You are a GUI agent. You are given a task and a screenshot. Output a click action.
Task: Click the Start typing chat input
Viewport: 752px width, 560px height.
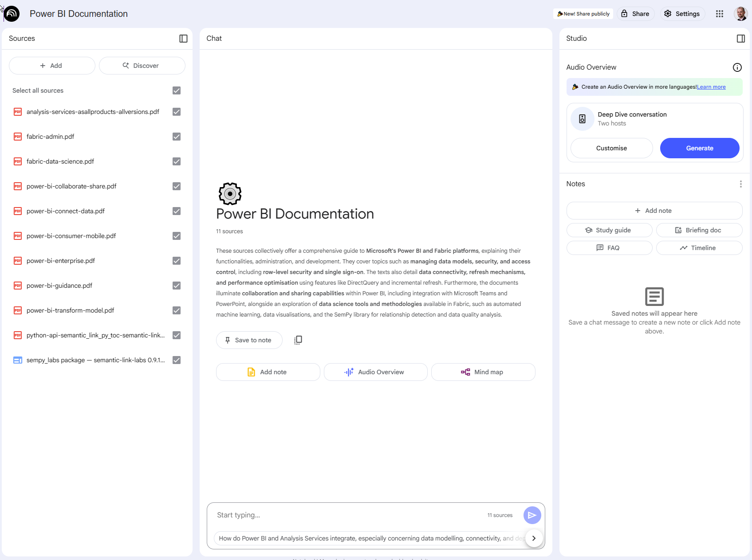click(348, 515)
